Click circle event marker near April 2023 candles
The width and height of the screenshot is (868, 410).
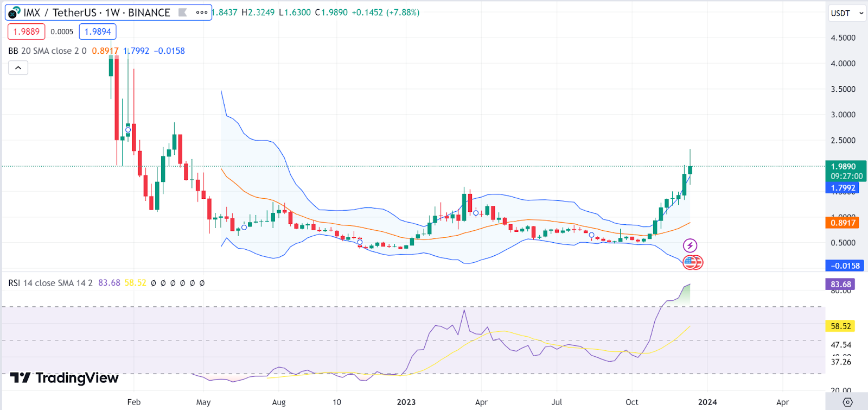pos(476,213)
